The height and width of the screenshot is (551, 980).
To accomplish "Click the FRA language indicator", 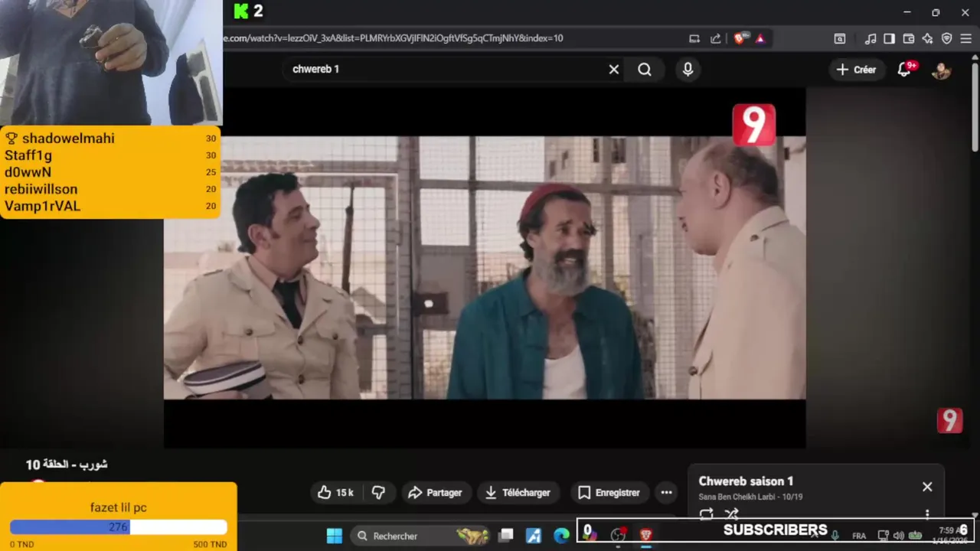I will pos(859,536).
